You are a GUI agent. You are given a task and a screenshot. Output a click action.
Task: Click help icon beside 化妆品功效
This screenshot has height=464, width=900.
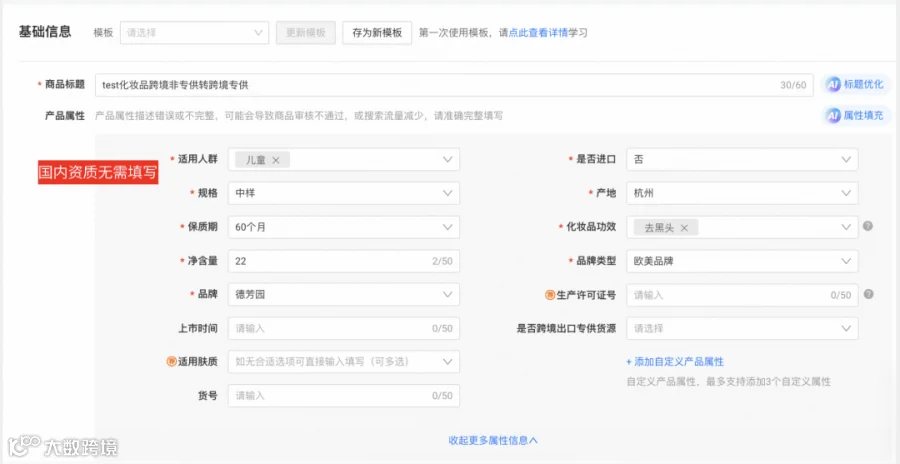868,226
